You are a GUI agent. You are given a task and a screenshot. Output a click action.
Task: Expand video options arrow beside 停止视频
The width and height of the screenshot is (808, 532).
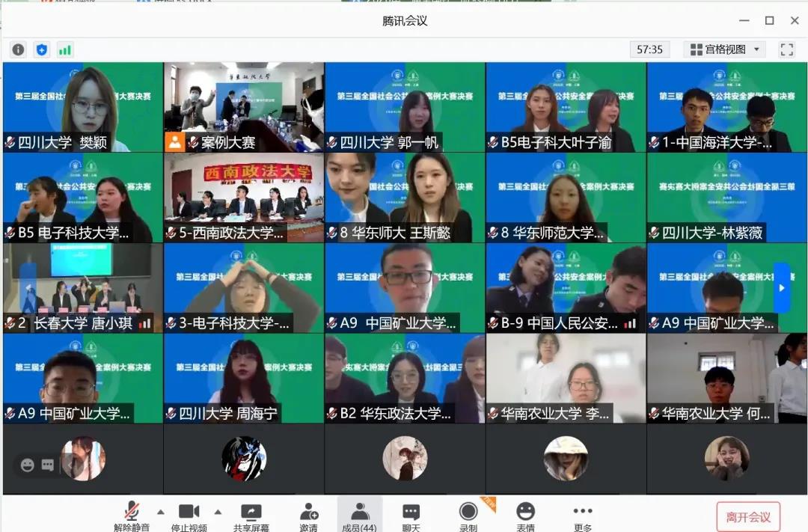pyautogui.click(x=218, y=512)
